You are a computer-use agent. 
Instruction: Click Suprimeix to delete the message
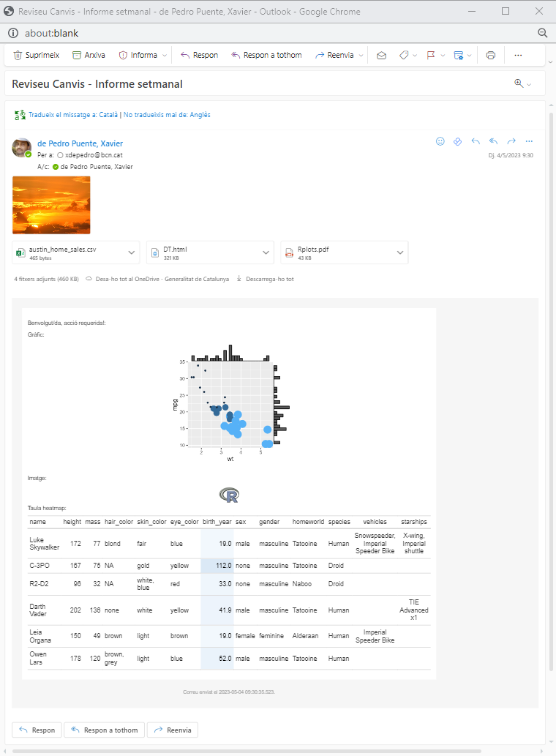pyautogui.click(x=37, y=55)
